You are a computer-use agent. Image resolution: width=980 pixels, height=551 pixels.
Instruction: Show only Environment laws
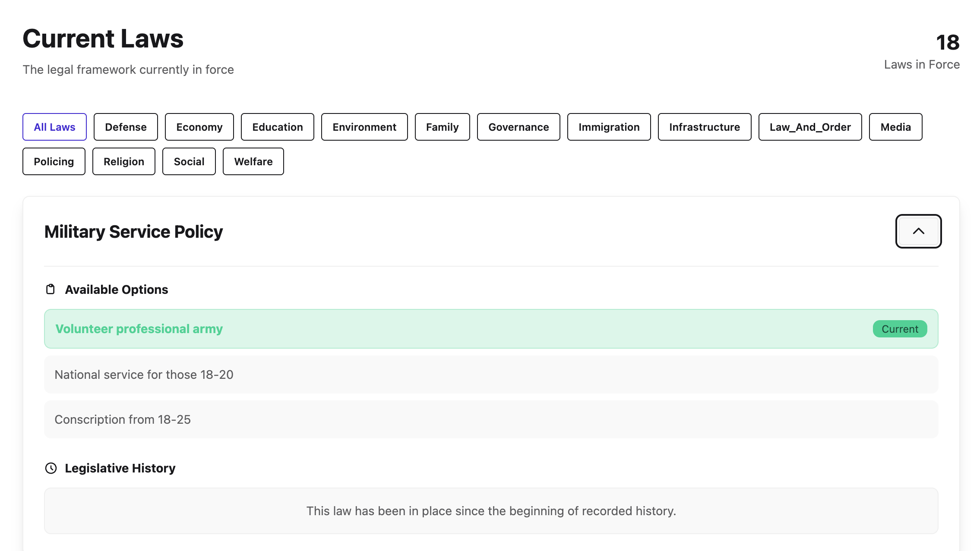[x=364, y=127]
